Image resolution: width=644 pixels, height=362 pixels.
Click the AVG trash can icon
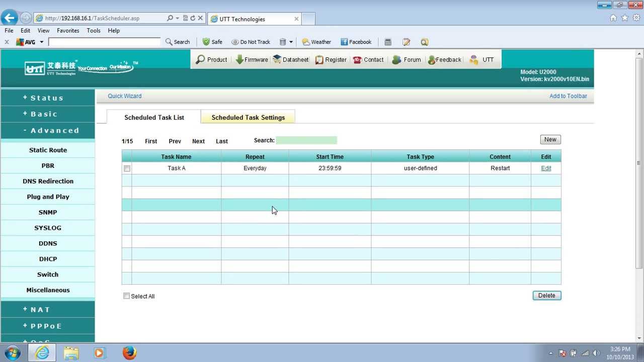[x=283, y=42]
